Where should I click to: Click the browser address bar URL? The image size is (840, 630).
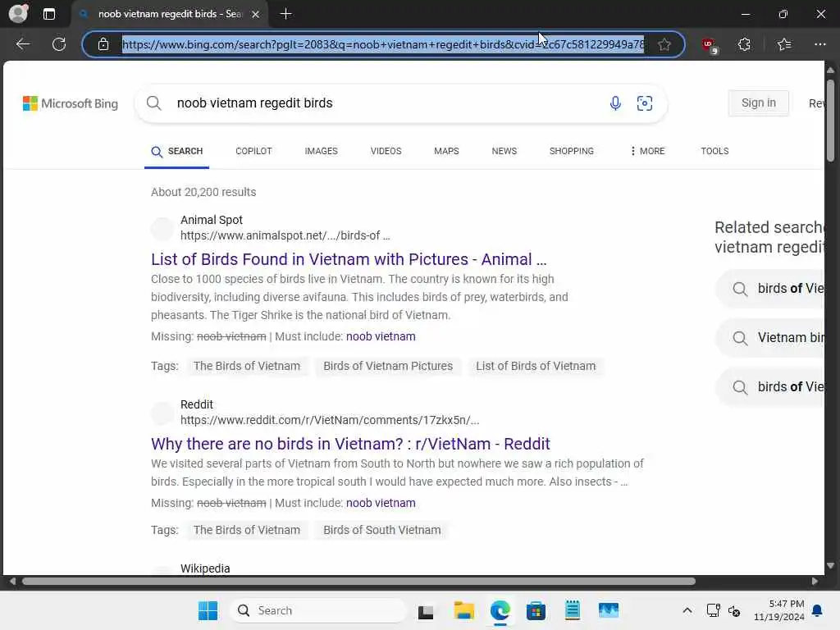click(x=383, y=44)
